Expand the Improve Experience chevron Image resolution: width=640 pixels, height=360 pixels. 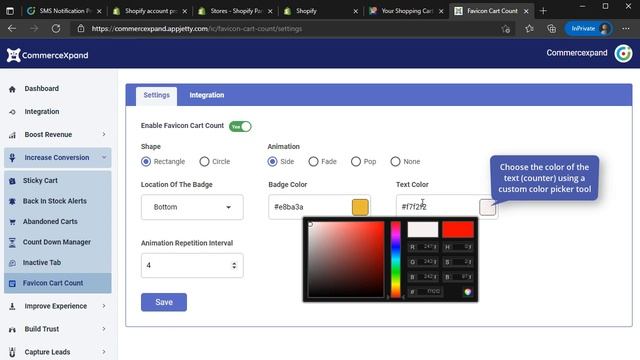pos(104,306)
